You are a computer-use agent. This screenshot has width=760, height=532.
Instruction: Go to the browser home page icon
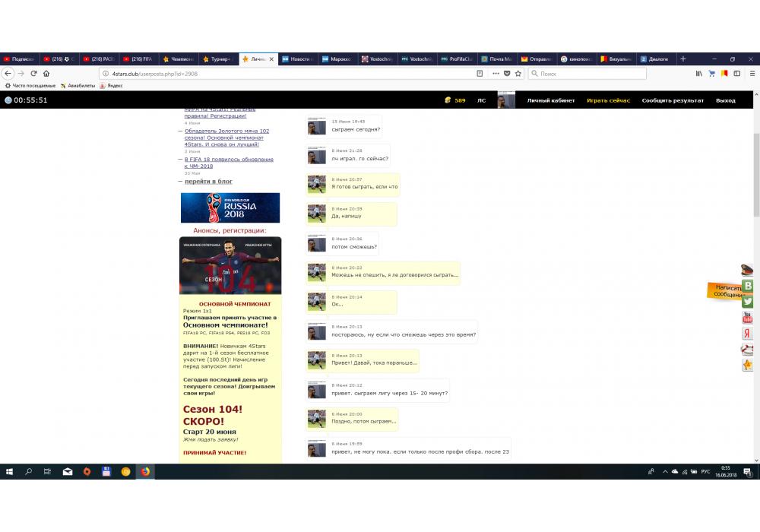pos(46,74)
